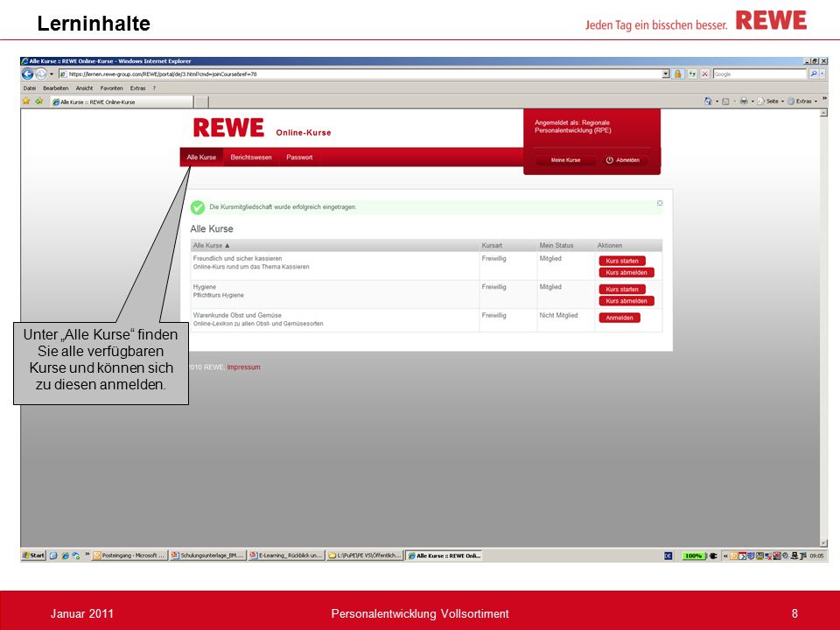Click Kurs abmelden for the Hygiene course

click(626, 301)
